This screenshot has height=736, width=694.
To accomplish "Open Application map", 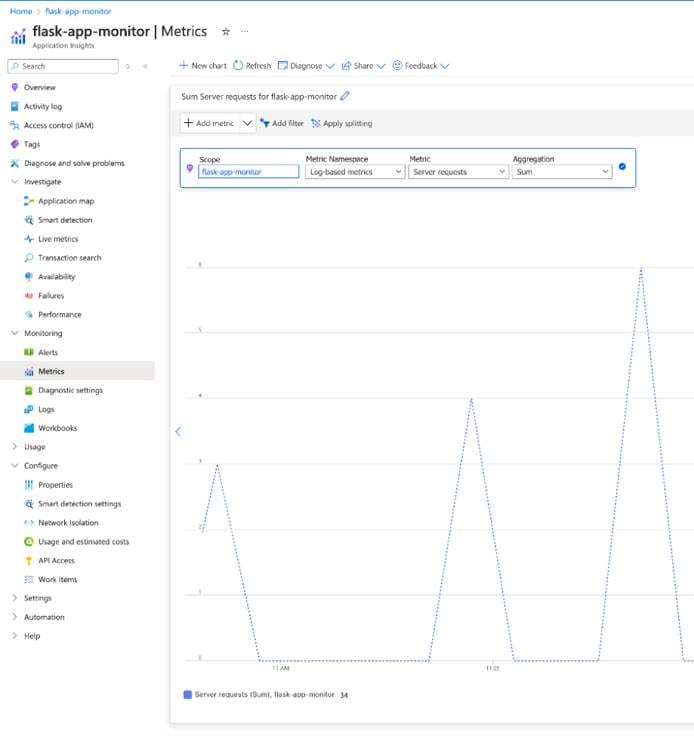I will click(x=66, y=201).
